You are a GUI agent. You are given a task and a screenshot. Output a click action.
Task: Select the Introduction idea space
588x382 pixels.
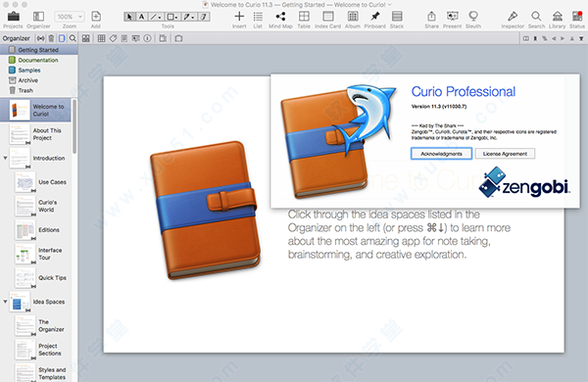(35, 158)
